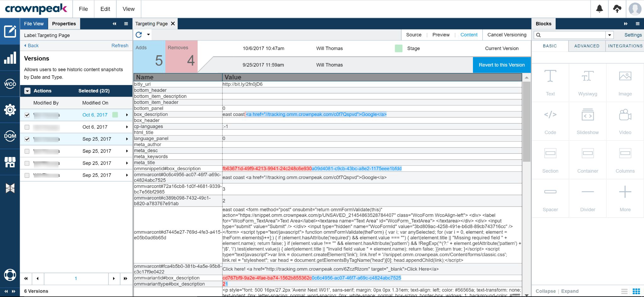The height and width of the screenshot is (297, 644).
Task: Click the circular reload icon in content toolbar
Action: [139, 35]
